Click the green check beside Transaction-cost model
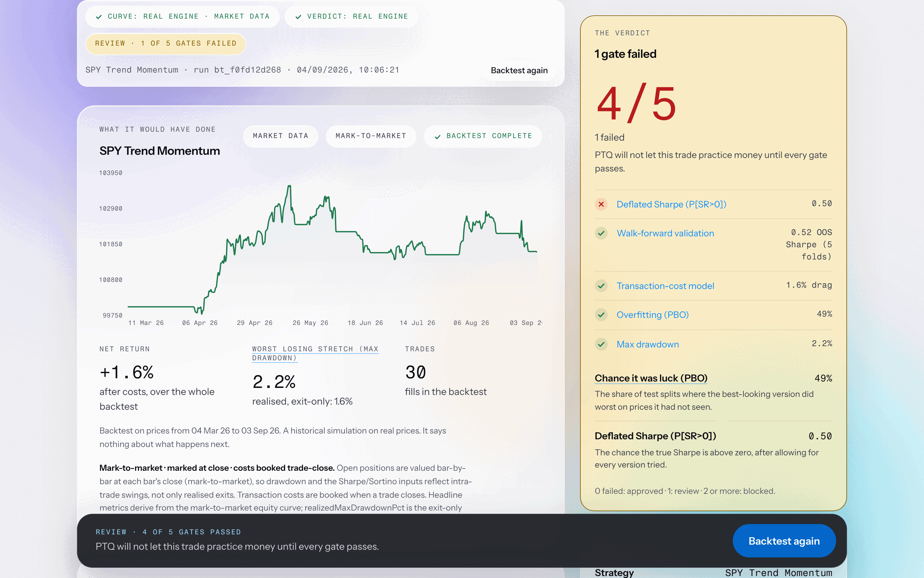The height and width of the screenshot is (578, 924). pos(601,286)
